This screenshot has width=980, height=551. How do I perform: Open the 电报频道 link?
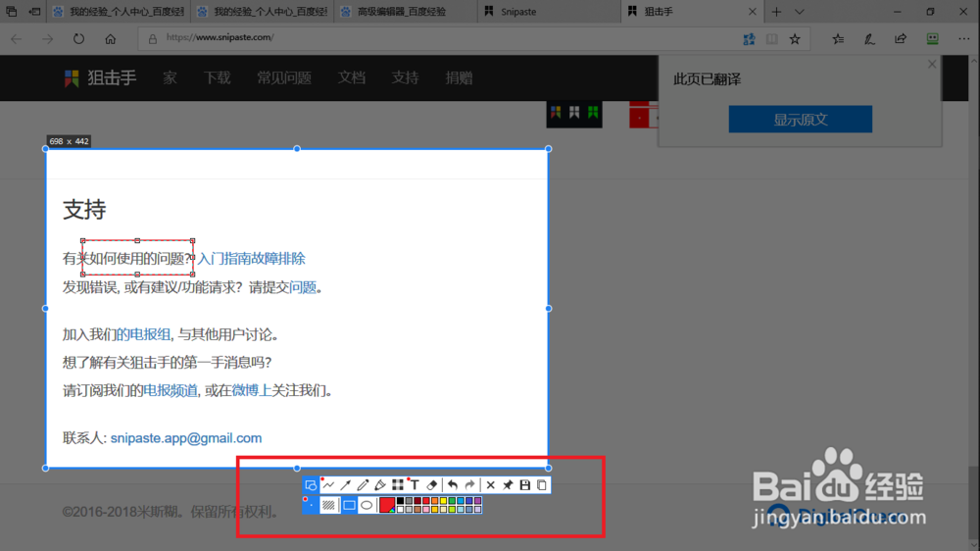click(x=170, y=390)
